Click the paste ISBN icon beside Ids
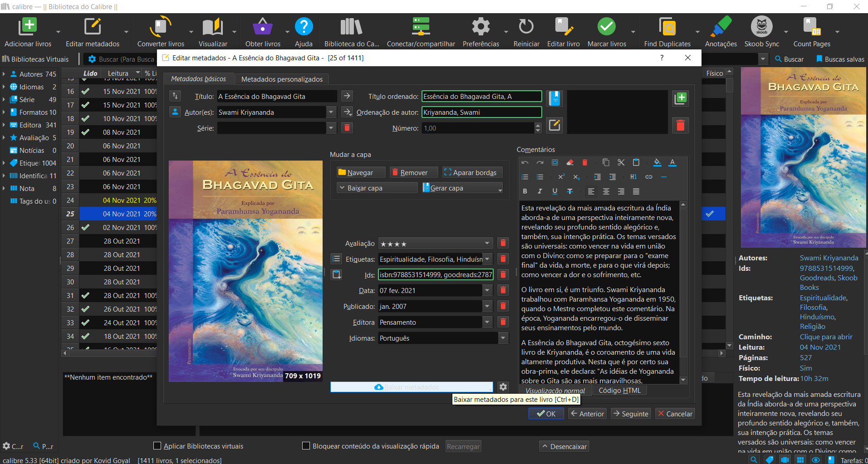Image resolution: width=868 pixels, height=464 pixels. (x=336, y=274)
